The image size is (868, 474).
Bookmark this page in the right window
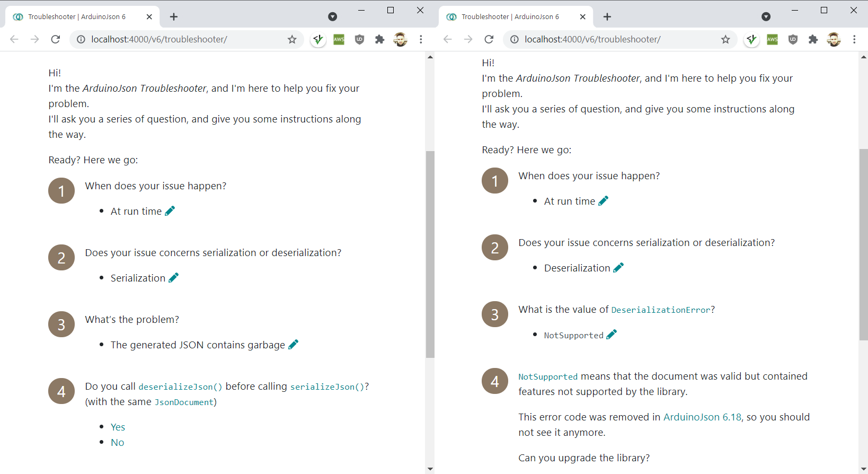click(725, 39)
